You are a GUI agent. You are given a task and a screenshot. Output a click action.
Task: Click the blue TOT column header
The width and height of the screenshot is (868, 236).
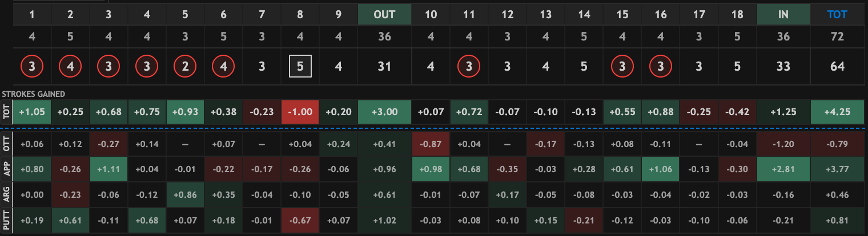(x=837, y=15)
